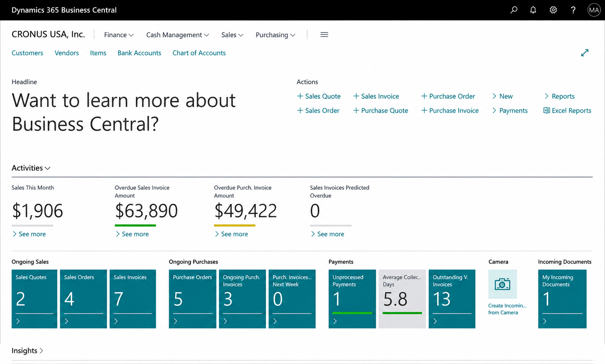Click the Dynamics 365 Business Central title
Viewport: 605px width, 364px height.
point(64,10)
